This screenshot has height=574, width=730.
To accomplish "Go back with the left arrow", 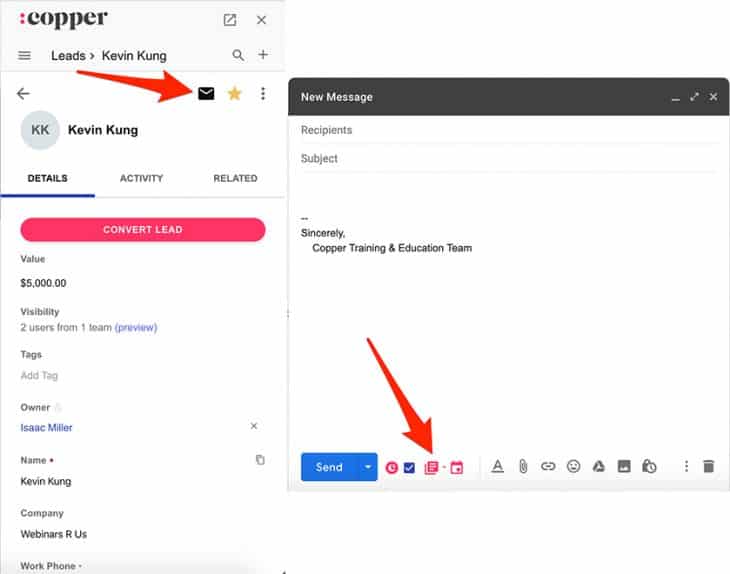I will (23, 94).
